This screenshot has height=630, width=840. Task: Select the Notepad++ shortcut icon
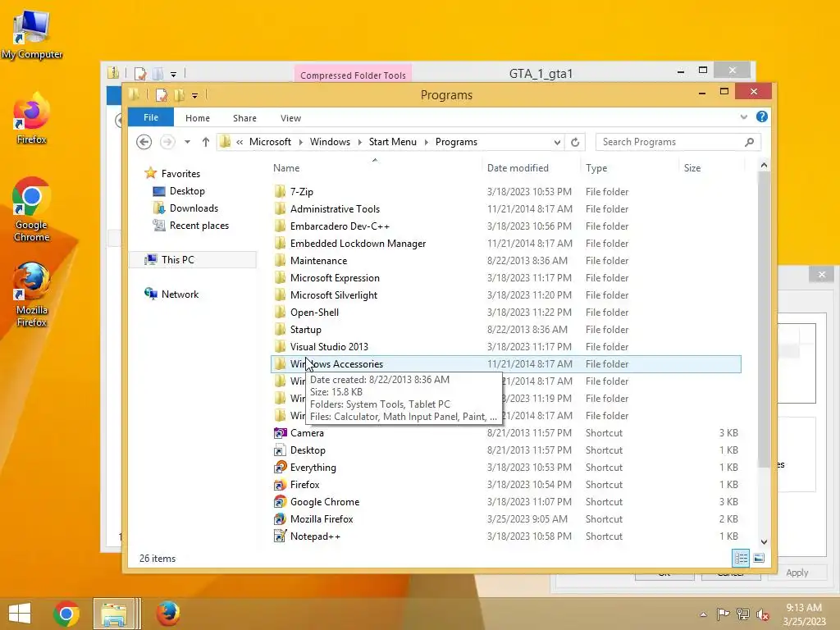280,536
